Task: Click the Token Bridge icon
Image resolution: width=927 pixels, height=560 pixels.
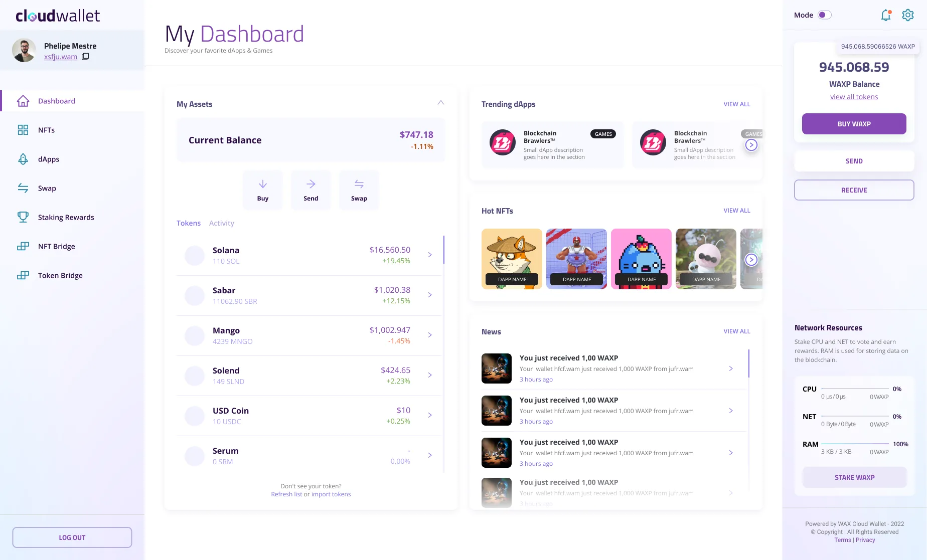Action: 23,275
